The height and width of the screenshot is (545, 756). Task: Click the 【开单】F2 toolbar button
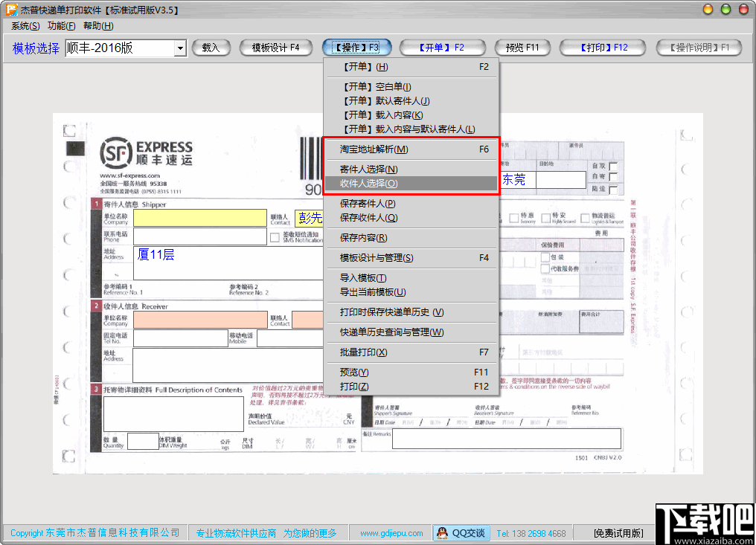tap(442, 48)
